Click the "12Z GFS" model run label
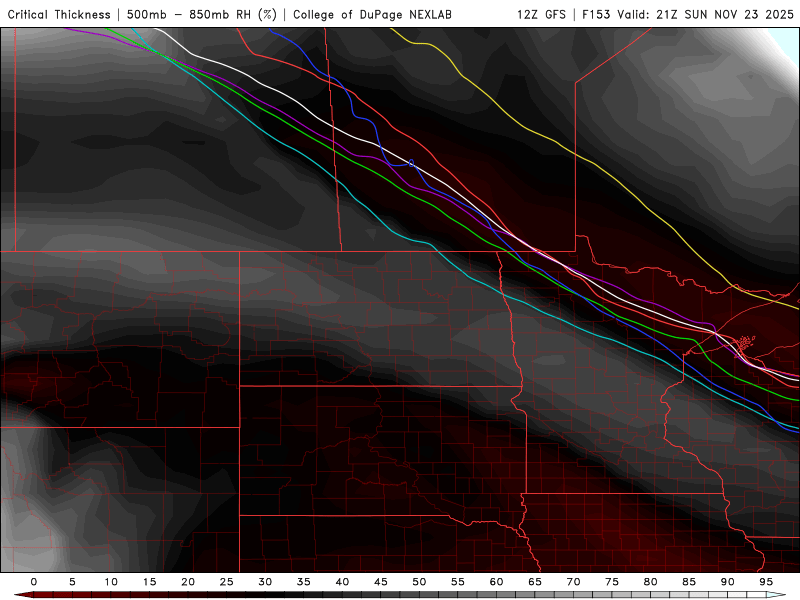Viewport: 800px width, 600px height. [x=541, y=14]
